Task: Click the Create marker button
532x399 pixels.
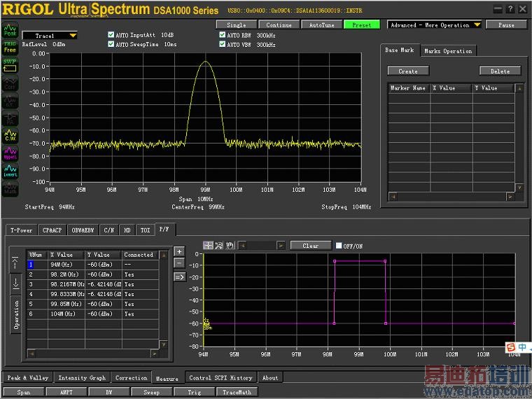Action: tap(407, 71)
